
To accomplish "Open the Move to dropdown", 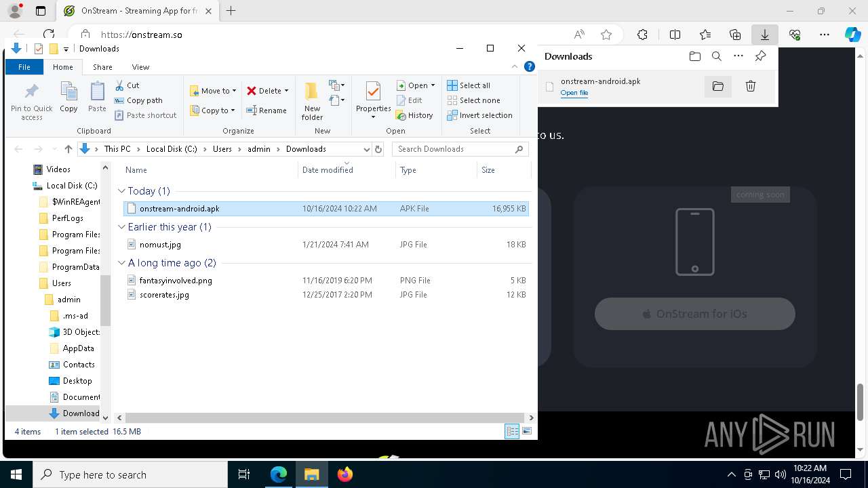I will (214, 91).
